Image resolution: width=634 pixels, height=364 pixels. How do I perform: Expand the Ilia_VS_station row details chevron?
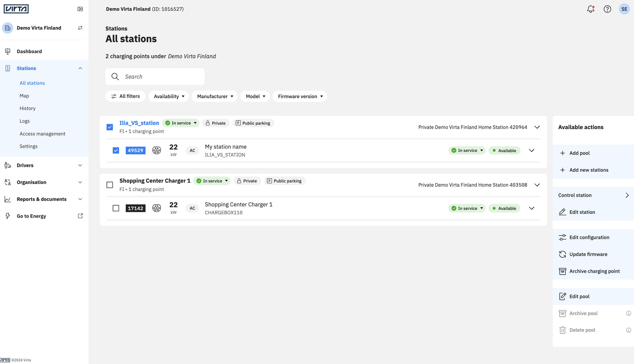(x=537, y=127)
